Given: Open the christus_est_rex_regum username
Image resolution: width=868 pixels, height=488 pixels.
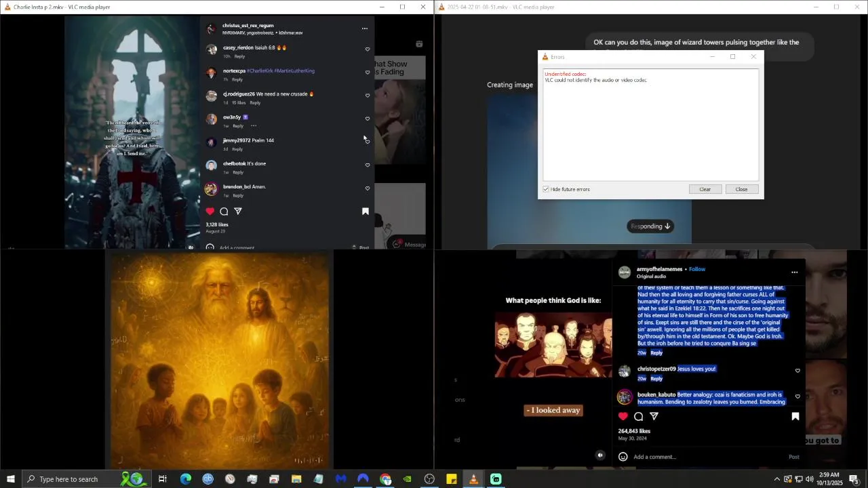Looking at the screenshot, I should click(248, 26).
